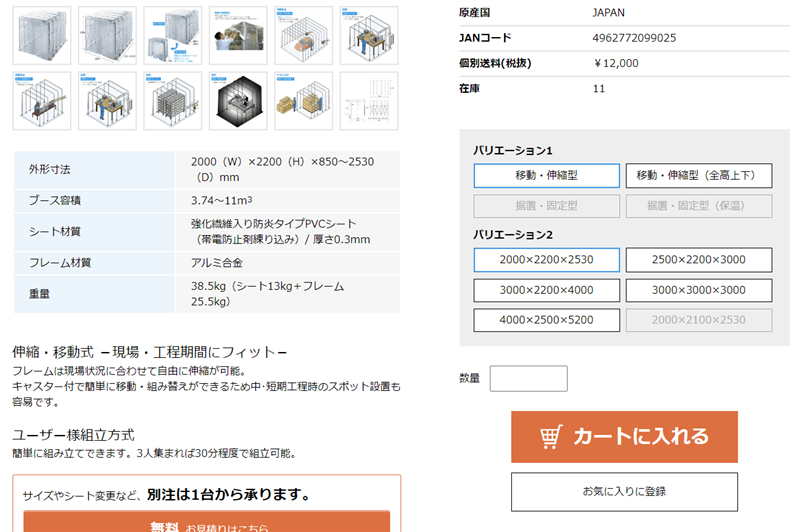Viewport: 800px width, 532px height.
Task: View the dark background booth thumbnail
Action: click(x=238, y=99)
